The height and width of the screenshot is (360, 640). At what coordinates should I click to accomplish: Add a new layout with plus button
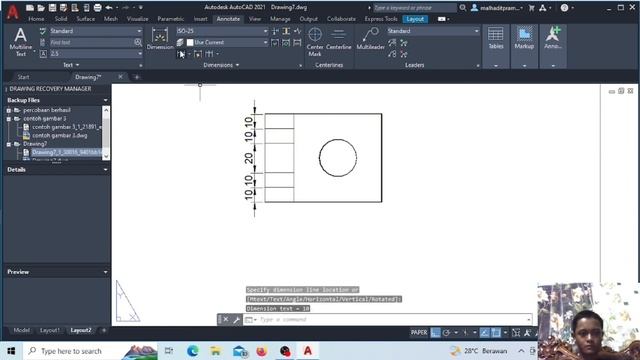pos(104,330)
